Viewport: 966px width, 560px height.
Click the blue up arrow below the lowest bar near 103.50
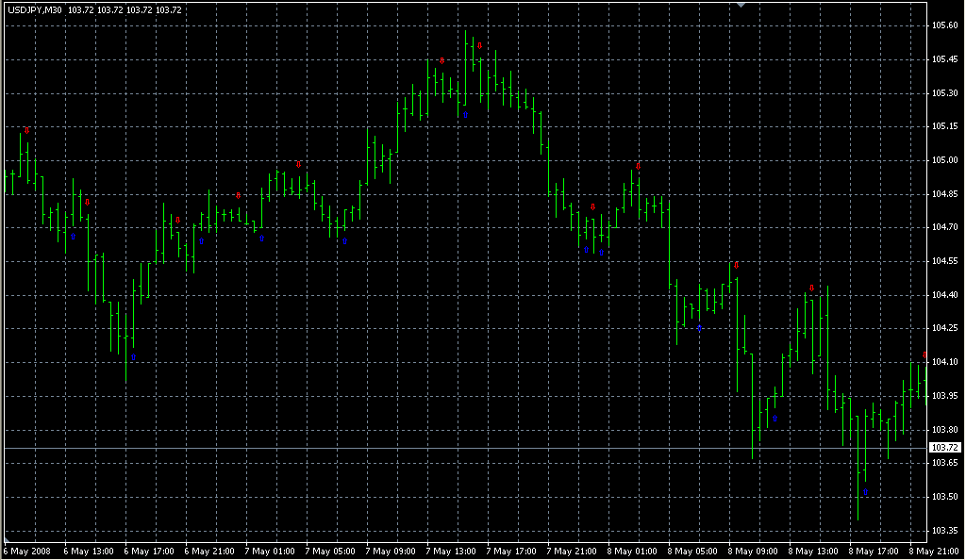[865, 493]
